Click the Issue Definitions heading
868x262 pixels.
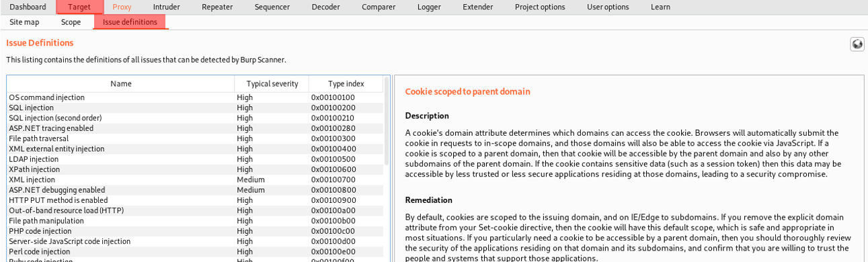tap(40, 43)
